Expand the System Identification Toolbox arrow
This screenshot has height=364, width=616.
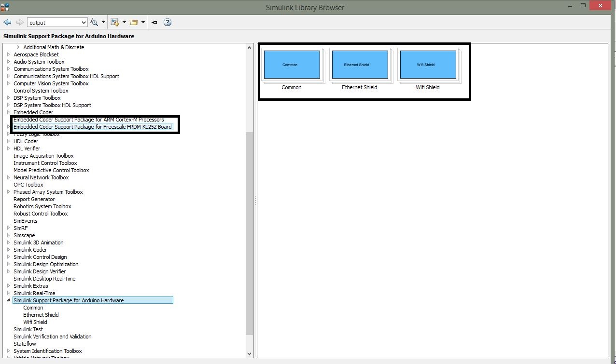click(9, 351)
